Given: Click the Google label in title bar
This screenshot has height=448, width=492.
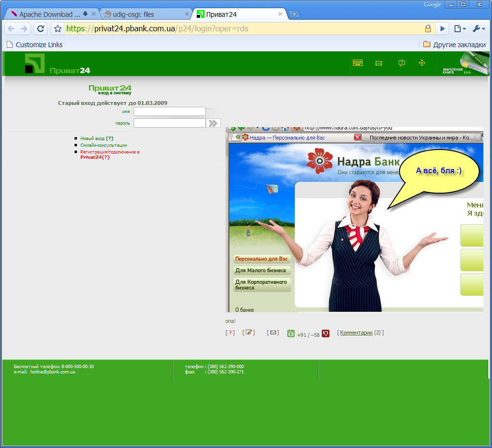Looking at the screenshot, I should [x=432, y=4].
